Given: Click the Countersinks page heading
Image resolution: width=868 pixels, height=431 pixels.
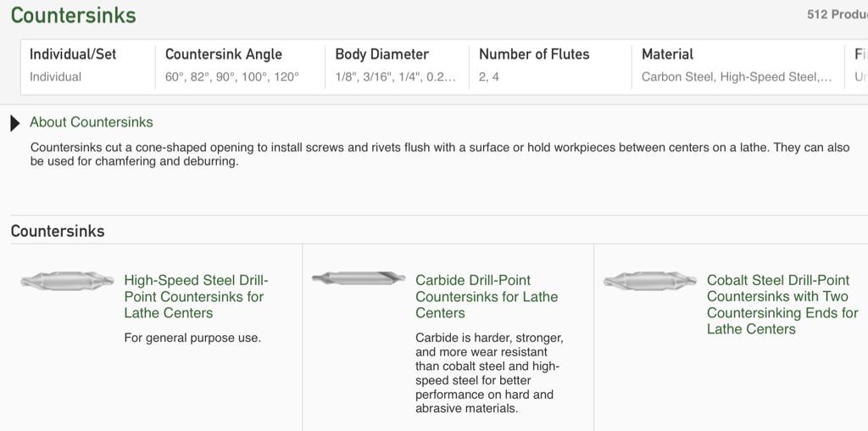Looking at the screenshot, I should coord(73,15).
